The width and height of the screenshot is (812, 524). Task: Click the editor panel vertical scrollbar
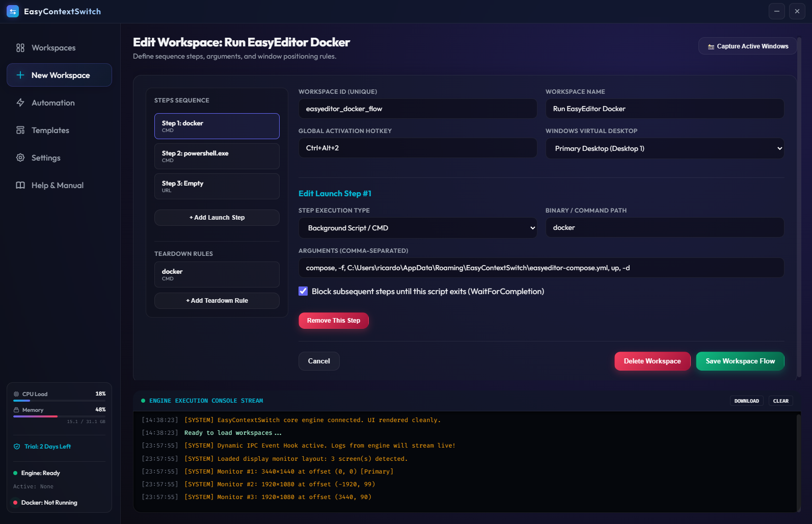[x=799, y=207]
